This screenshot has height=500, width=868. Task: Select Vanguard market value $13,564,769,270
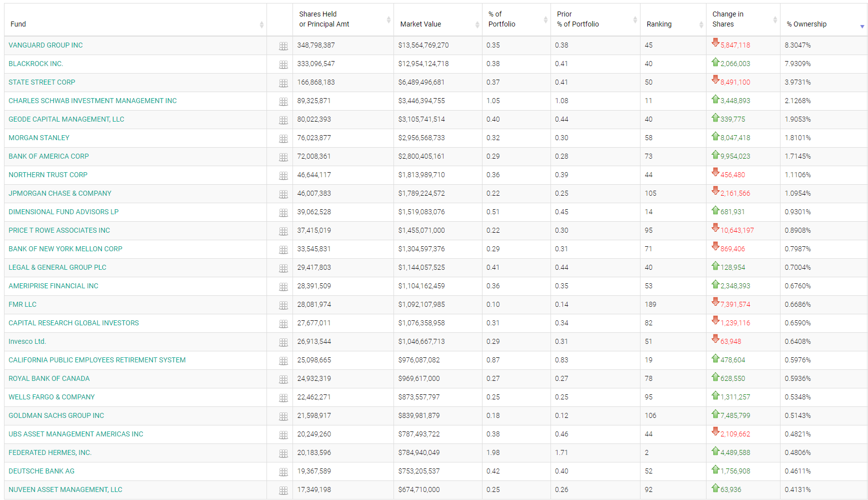(x=423, y=45)
